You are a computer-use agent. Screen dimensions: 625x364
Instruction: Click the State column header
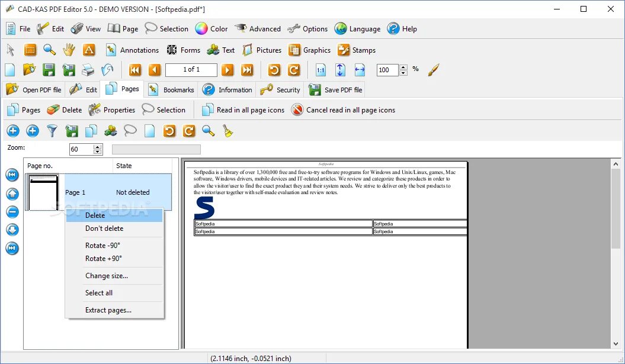tap(143, 166)
